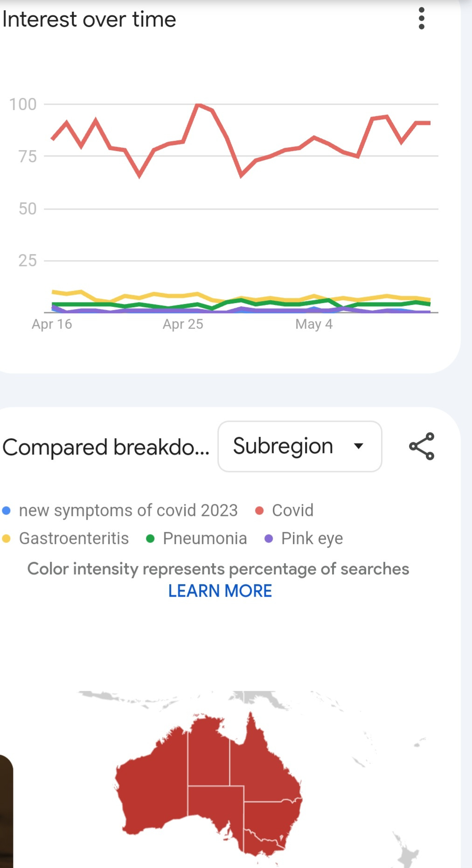Open the Subregion dropdown
This screenshot has height=868, width=472.
300,447
